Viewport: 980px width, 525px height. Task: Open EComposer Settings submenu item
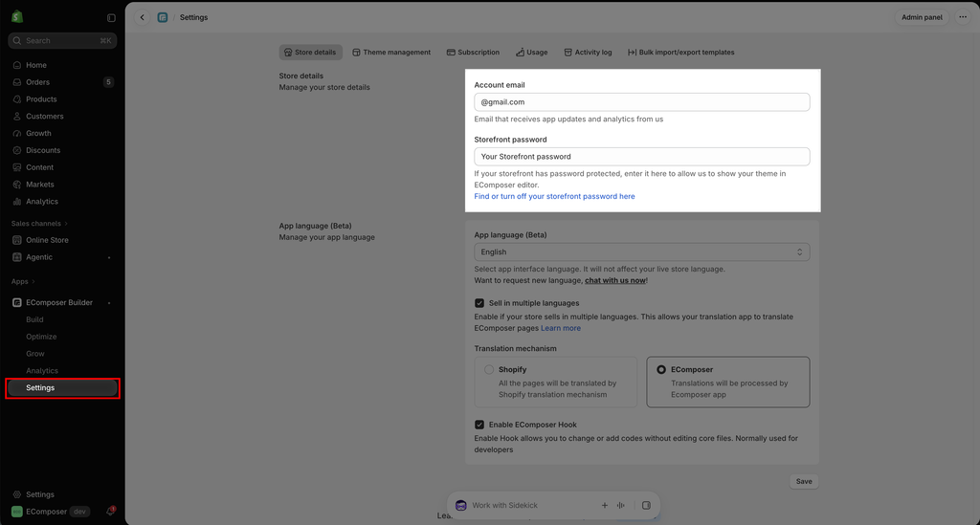point(62,387)
